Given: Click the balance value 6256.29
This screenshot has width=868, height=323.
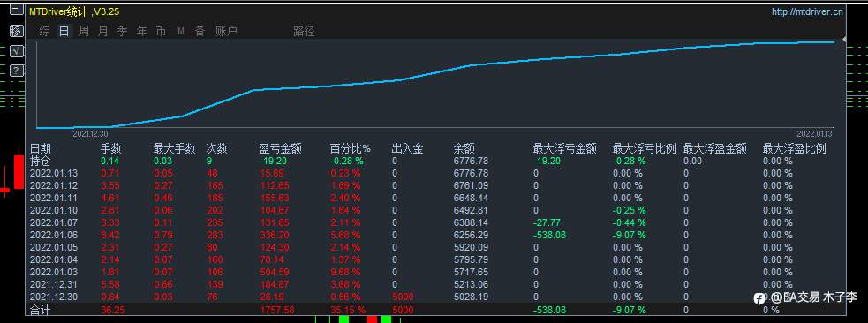Looking at the screenshot, I should (471, 235).
